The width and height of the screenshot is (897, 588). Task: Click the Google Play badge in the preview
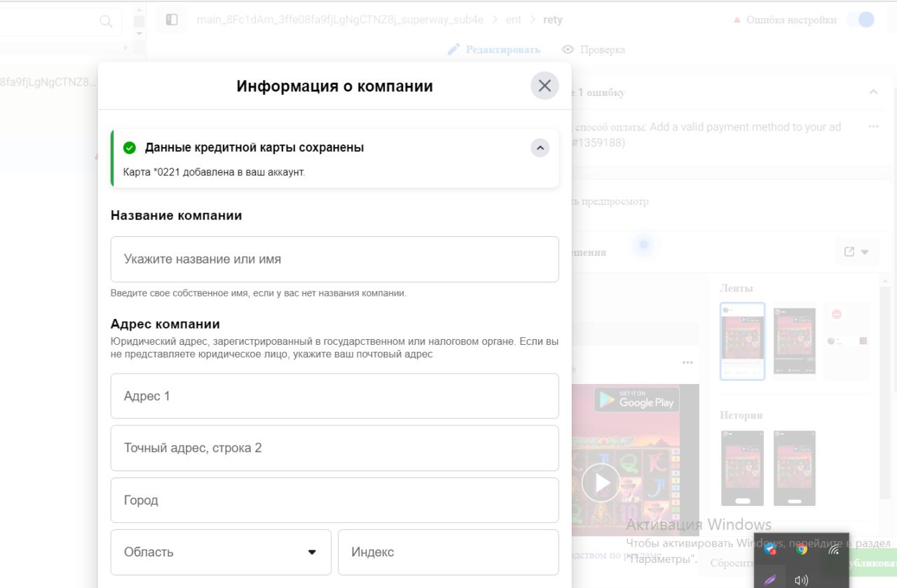click(x=637, y=399)
